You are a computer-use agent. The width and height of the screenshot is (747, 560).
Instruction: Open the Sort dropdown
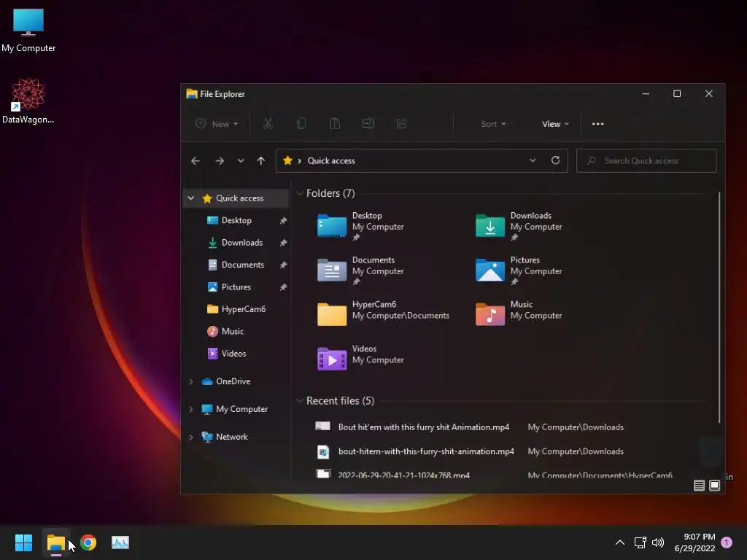(494, 124)
